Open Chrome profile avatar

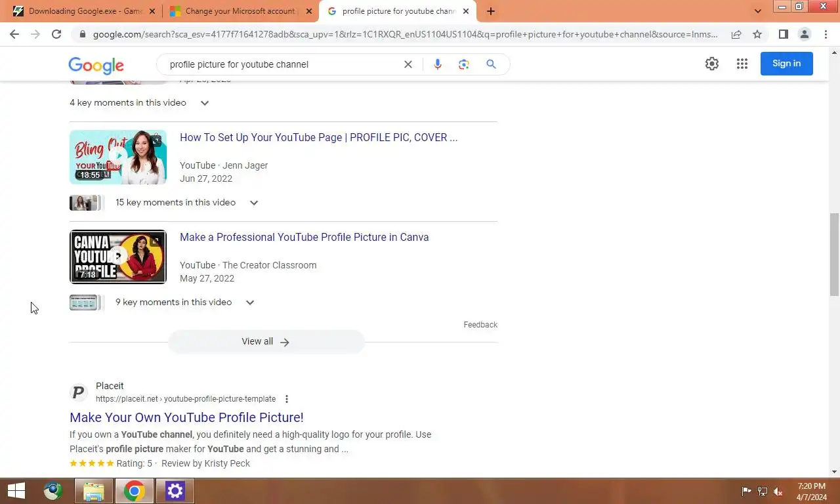(804, 34)
